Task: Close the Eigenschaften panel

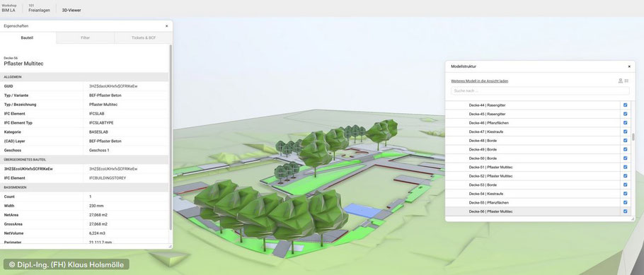Action: 166,26
